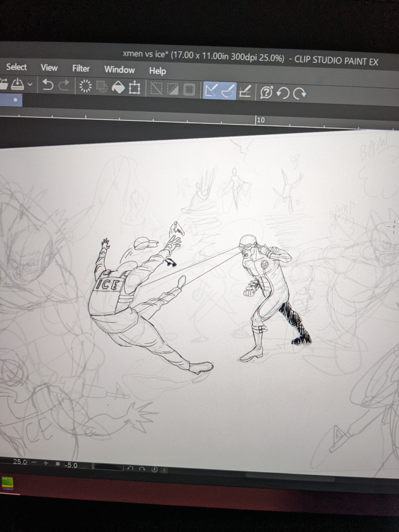Expand the Save dropdown arrow
399x532 pixels.
click(x=30, y=85)
